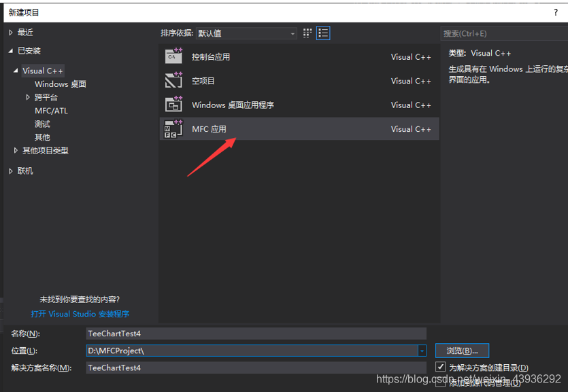Click the 浏览(B)... browse button

(x=463, y=351)
